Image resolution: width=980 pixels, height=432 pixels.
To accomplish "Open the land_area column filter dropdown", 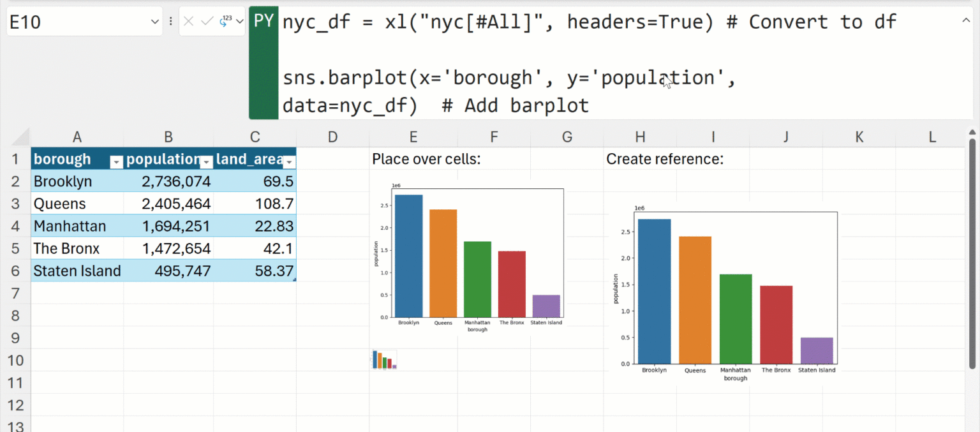I will point(288,162).
